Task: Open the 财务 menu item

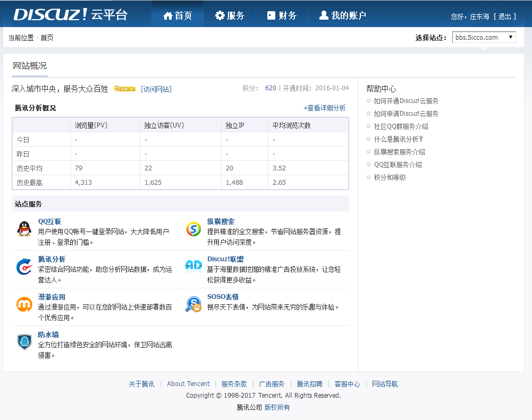Action: (x=282, y=15)
